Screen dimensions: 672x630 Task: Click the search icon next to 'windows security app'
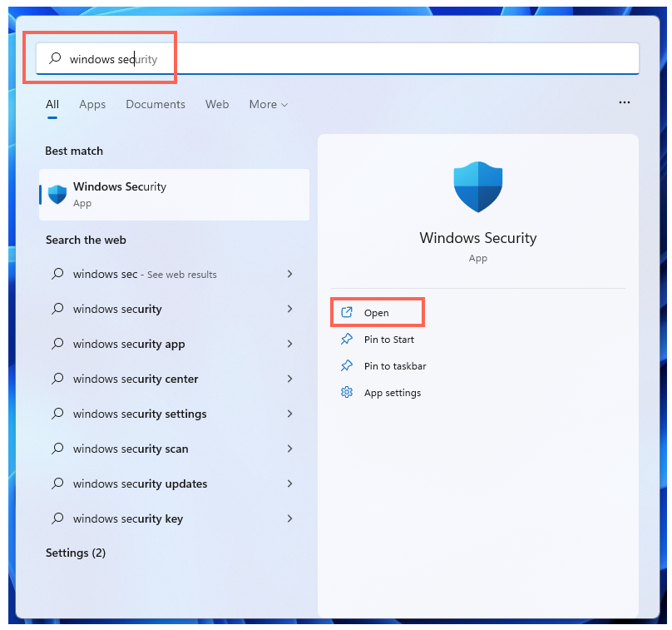[57, 344]
